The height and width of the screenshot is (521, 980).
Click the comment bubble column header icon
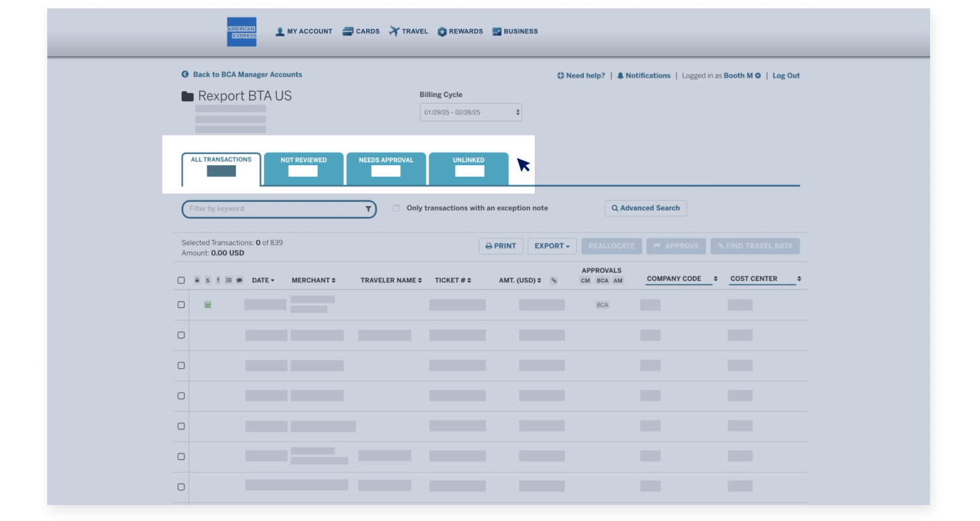(x=239, y=280)
